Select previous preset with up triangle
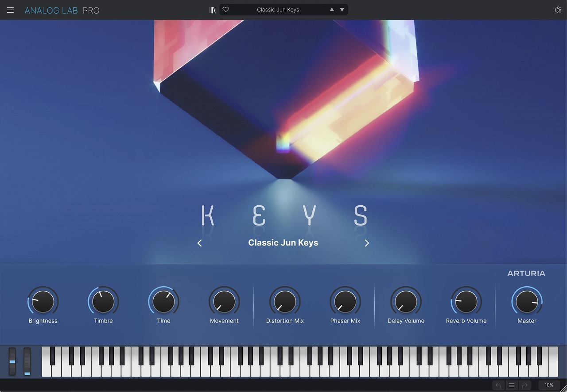This screenshot has height=392, width=567. click(x=332, y=10)
